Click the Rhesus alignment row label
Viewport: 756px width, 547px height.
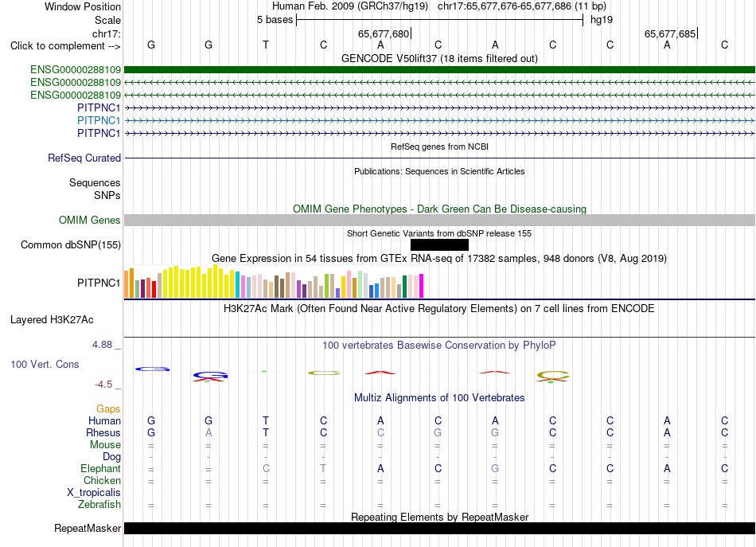coord(103,432)
